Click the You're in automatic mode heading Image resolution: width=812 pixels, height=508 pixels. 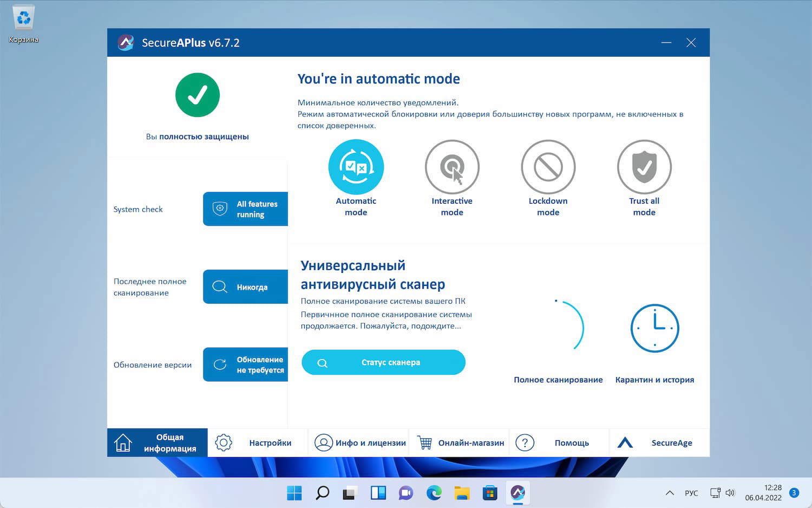(x=379, y=79)
